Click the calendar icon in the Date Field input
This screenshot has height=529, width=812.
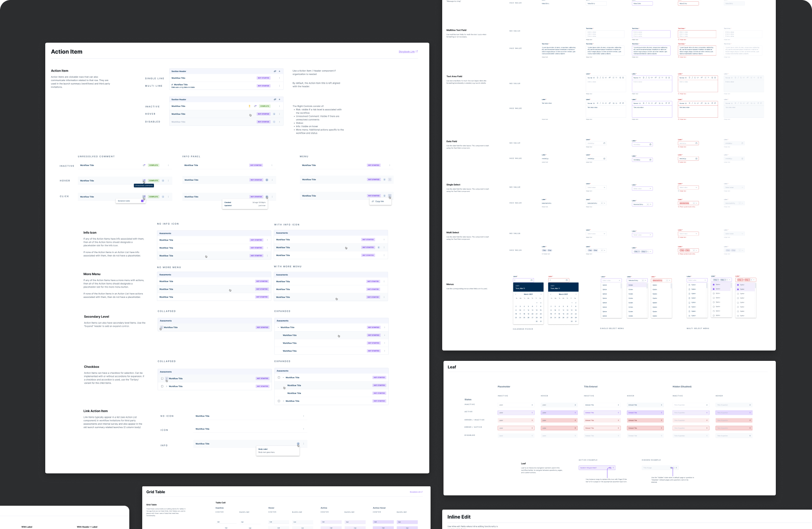tap(604, 143)
